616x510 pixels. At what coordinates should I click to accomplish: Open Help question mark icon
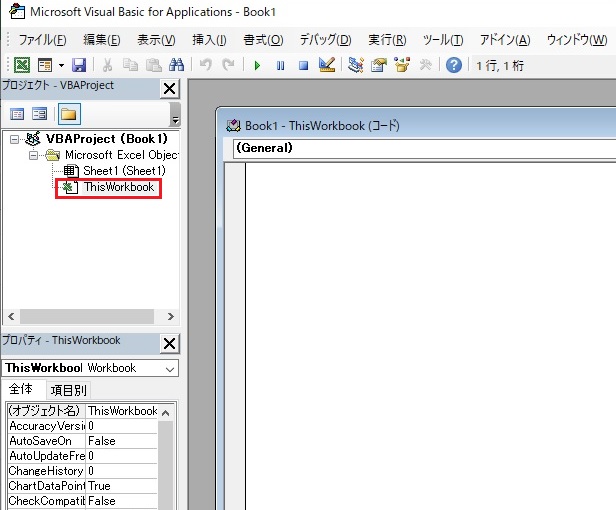point(454,65)
